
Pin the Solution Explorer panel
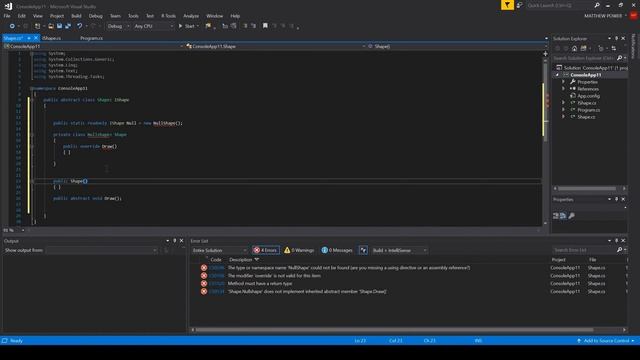point(616,38)
